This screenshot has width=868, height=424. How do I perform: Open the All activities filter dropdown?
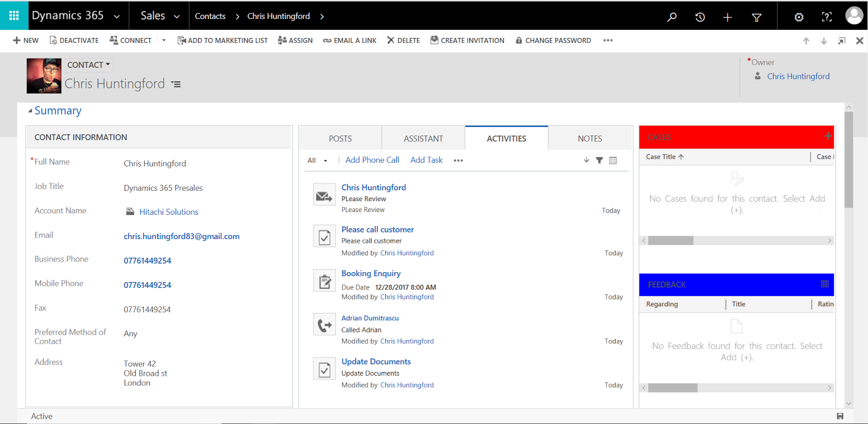tap(317, 160)
